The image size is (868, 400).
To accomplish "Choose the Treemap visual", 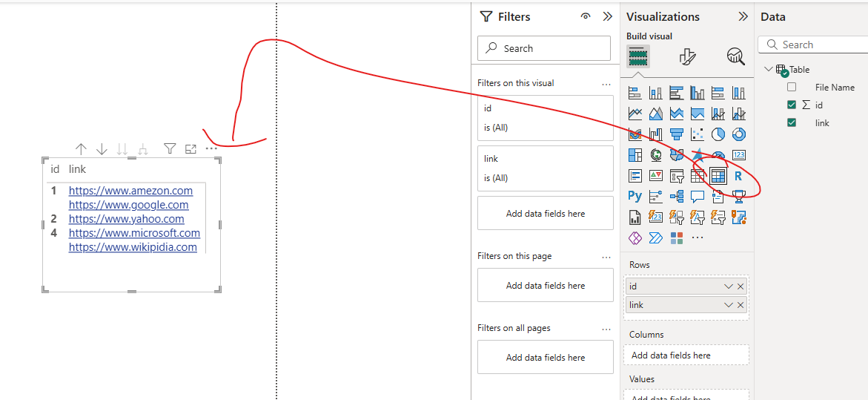I will pos(635,155).
